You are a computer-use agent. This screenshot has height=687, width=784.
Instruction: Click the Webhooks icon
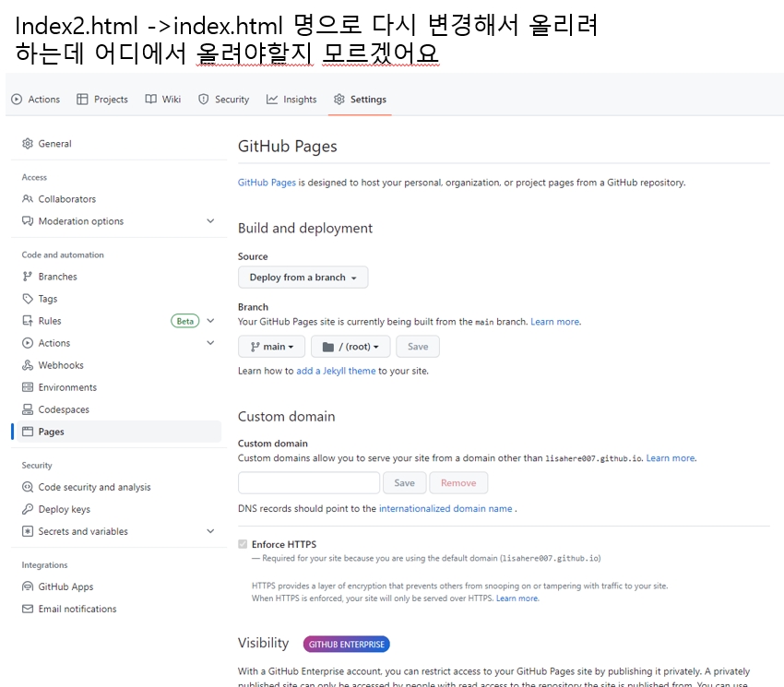tap(28, 365)
